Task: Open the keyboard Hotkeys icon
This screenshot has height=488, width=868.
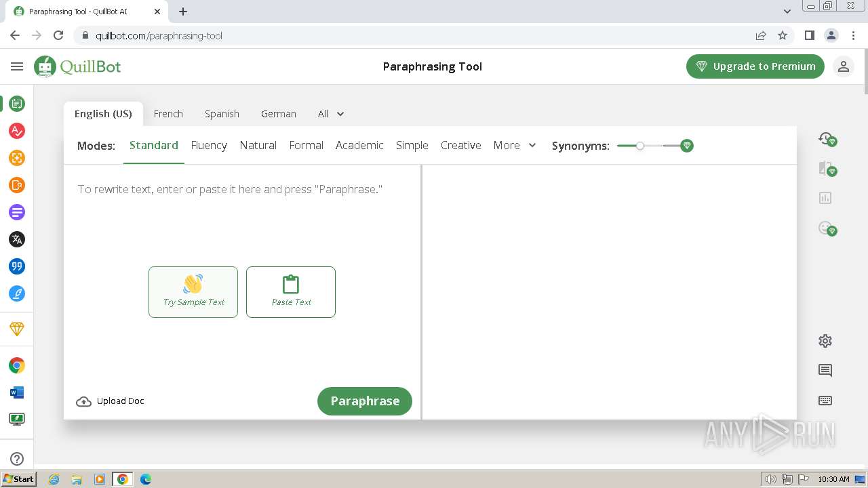Action: pos(825,401)
